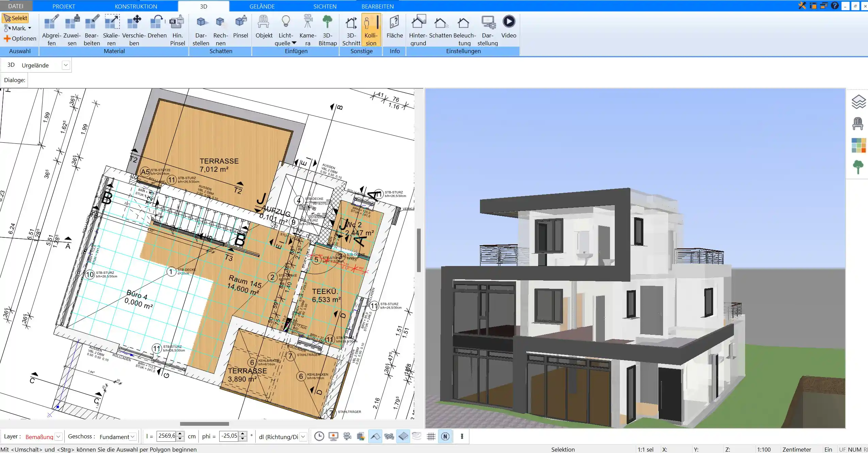
Task: Click the horizontal scrollbar under the plan
Action: tap(204, 424)
